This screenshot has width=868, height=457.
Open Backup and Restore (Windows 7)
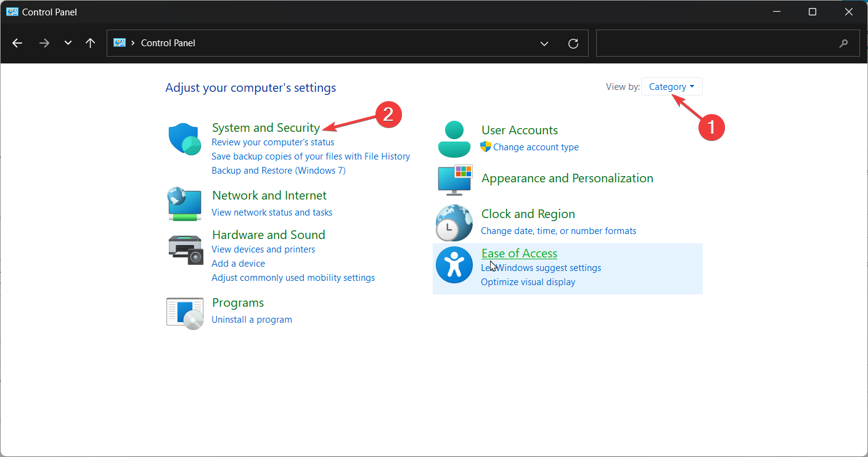coord(279,170)
